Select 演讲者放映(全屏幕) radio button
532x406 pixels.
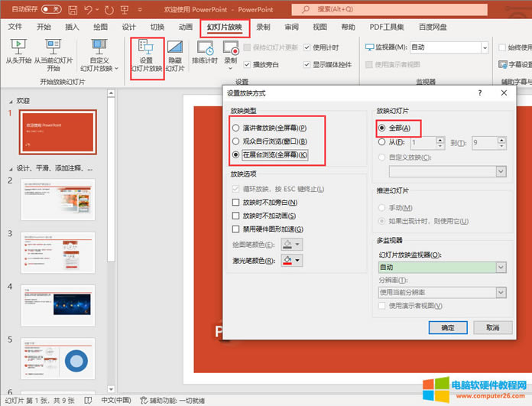click(x=236, y=128)
